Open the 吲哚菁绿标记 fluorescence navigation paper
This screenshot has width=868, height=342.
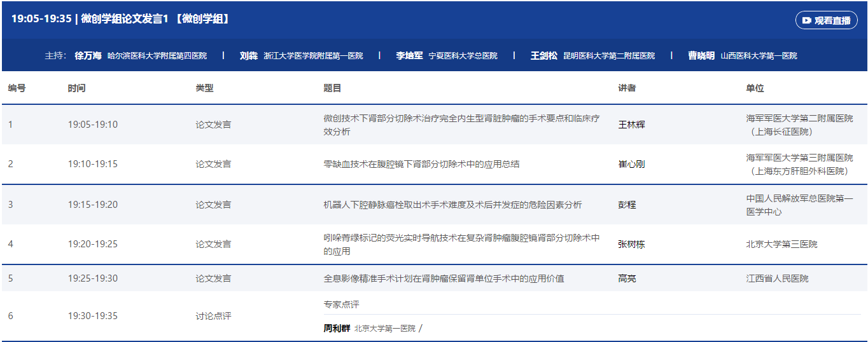(461, 244)
